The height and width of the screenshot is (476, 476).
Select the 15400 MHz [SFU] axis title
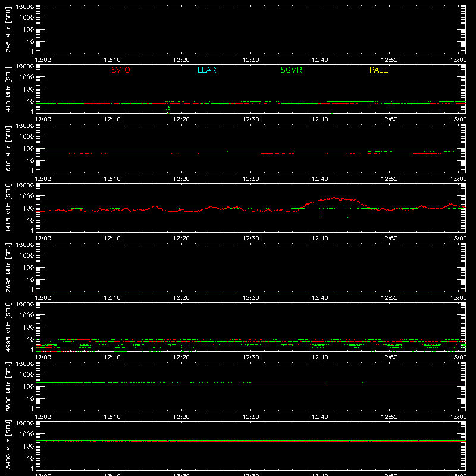[8, 446]
